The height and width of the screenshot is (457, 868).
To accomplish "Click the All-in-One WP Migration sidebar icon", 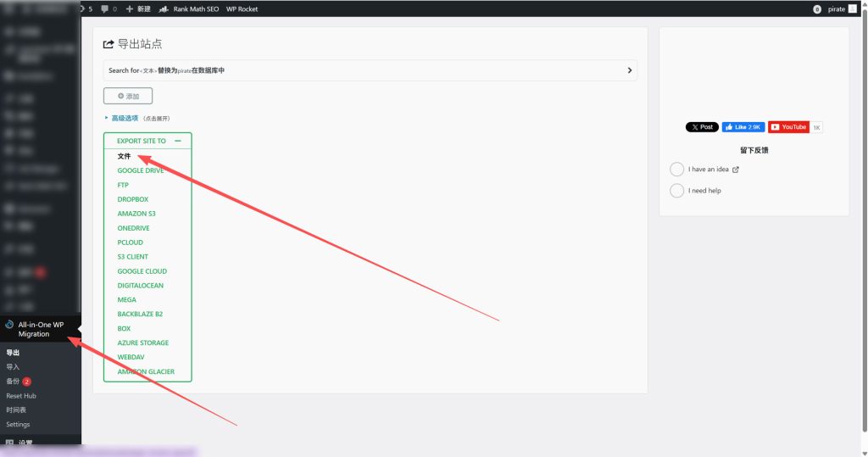I will click(9, 325).
